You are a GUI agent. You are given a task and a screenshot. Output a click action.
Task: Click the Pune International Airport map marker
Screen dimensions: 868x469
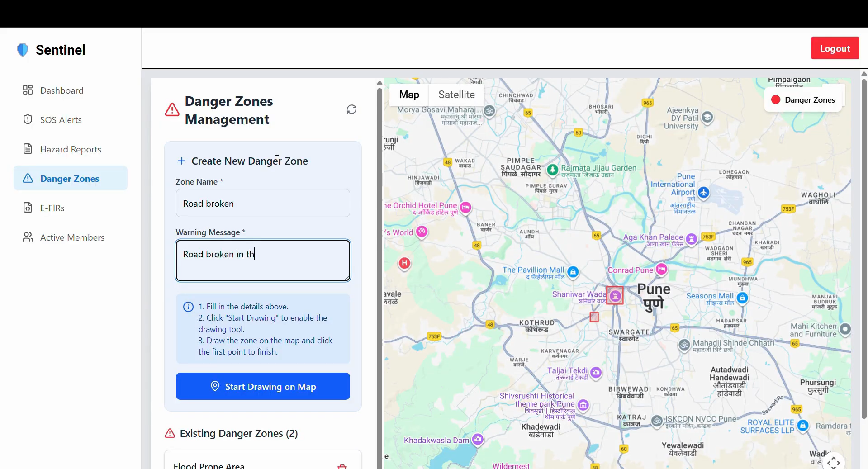pos(703,192)
